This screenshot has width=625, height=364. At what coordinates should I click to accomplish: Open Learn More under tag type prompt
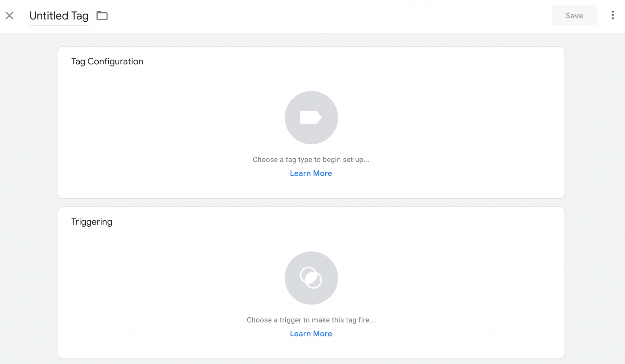click(x=311, y=173)
